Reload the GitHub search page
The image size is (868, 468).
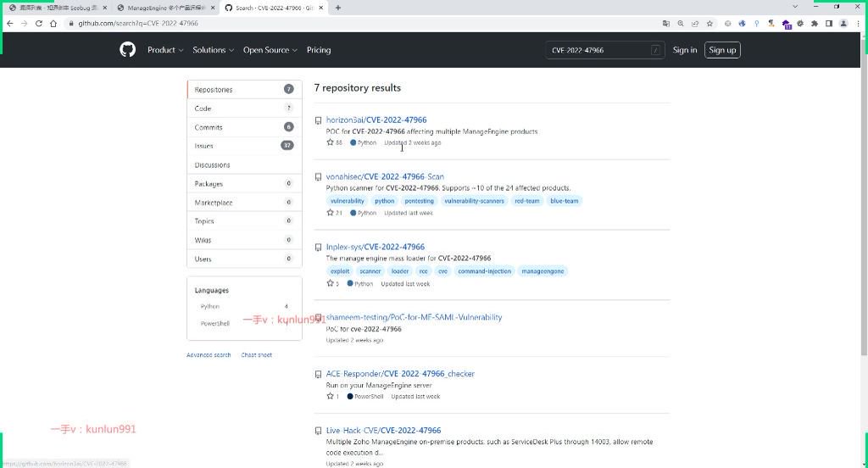point(39,23)
